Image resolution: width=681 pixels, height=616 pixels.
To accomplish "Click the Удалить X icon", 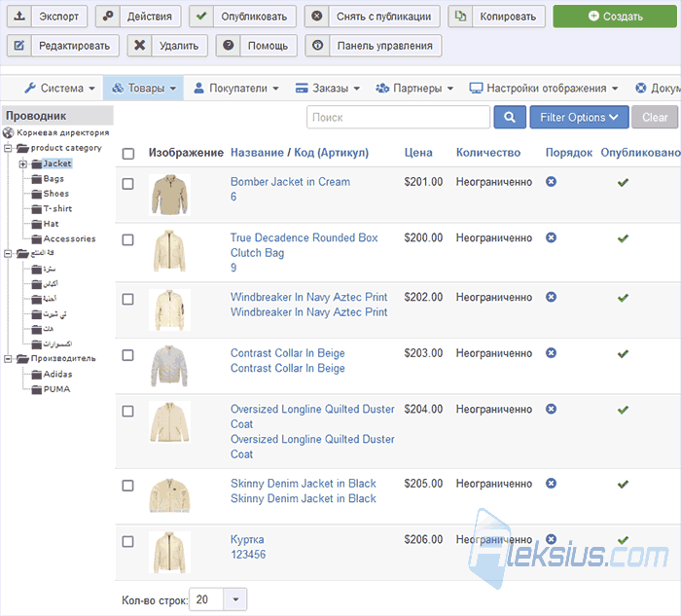I will 139,46.
